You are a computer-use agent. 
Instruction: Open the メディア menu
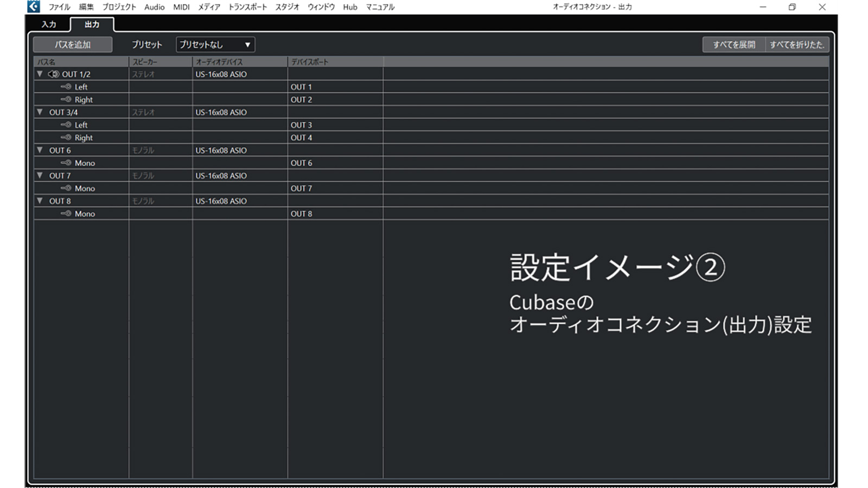[x=209, y=7]
